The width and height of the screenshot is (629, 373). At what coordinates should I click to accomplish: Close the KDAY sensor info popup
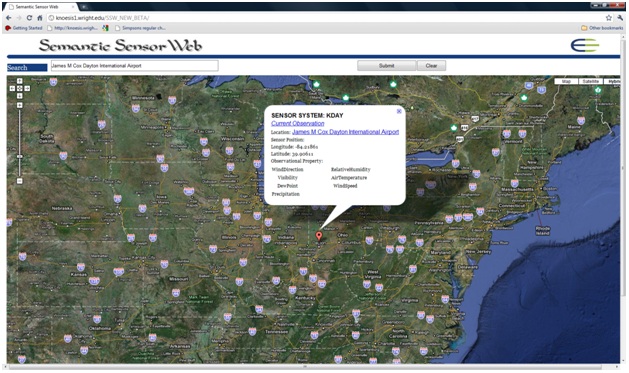coord(399,111)
